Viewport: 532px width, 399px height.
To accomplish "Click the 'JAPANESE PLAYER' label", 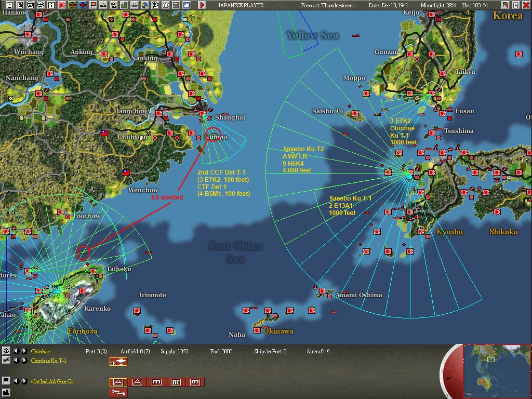I will [241, 5].
